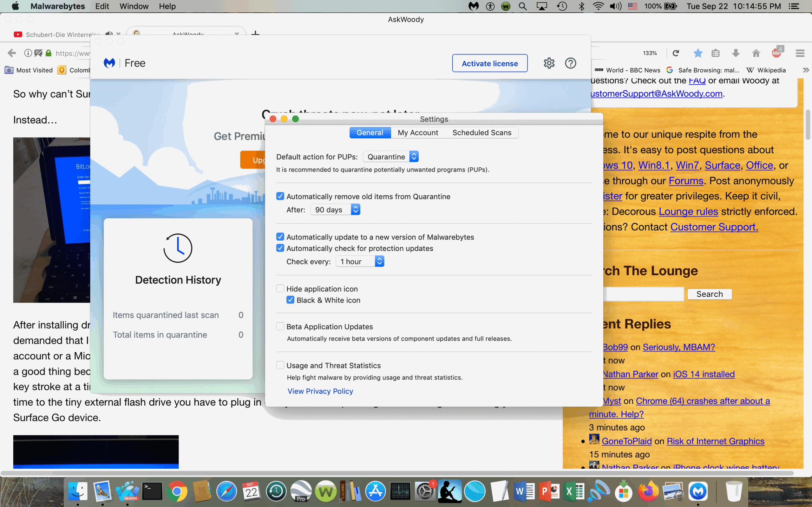Open the View Privacy Policy link
The width and height of the screenshot is (812, 507).
[x=320, y=391]
